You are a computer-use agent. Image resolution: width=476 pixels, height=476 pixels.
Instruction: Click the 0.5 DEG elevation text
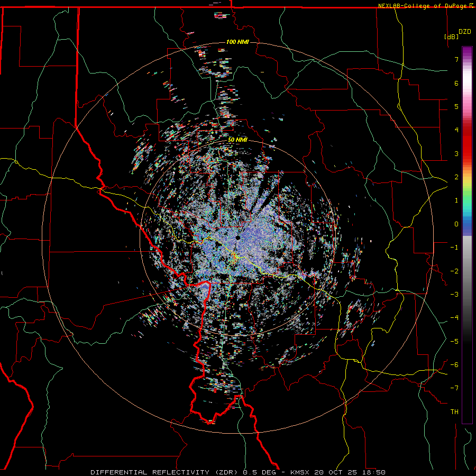(x=259, y=472)
